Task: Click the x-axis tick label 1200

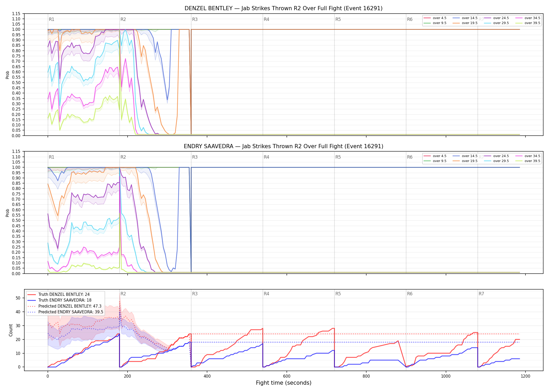Action: [x=525, y=376]
